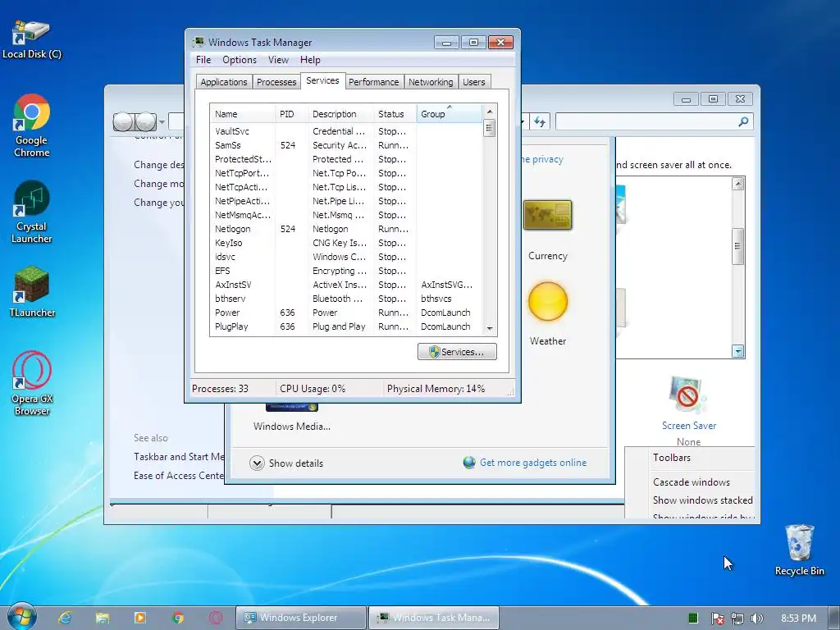Click the Windows Task Manager taskbar button

click(434, 618)
